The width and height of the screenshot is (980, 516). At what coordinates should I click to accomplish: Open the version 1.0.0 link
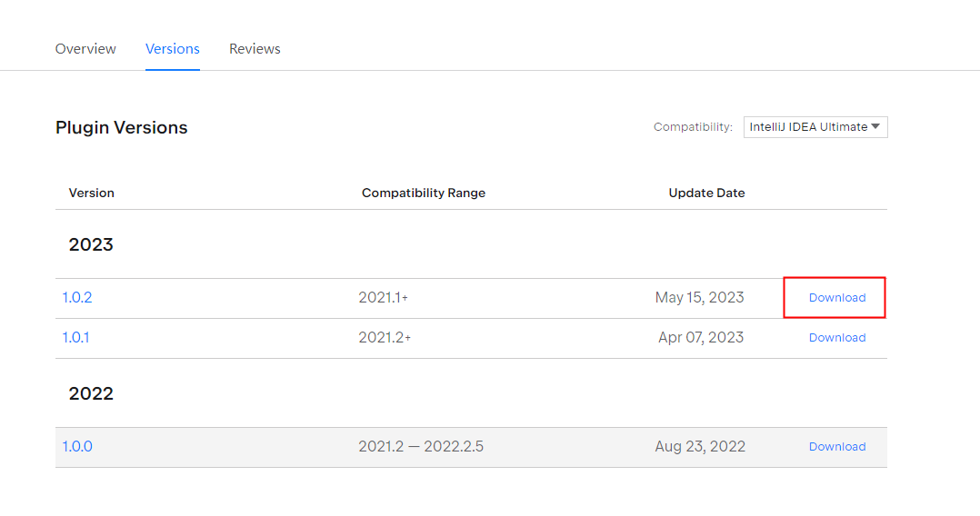77,447
